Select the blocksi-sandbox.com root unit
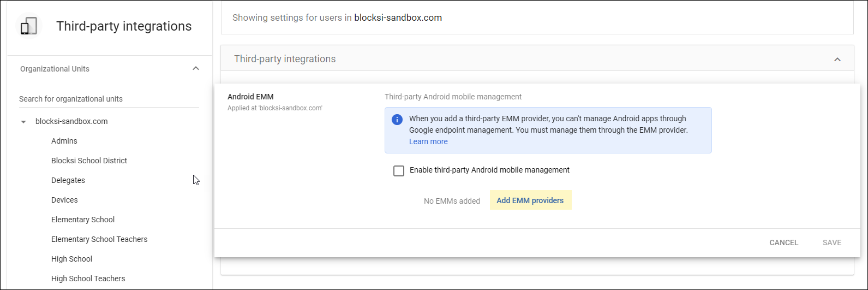868x290 pixels. tap(71, 121)
